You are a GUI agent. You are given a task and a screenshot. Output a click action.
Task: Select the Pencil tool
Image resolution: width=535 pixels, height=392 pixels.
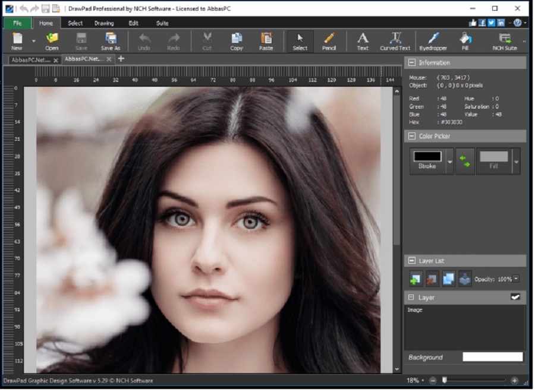point(329,41)
